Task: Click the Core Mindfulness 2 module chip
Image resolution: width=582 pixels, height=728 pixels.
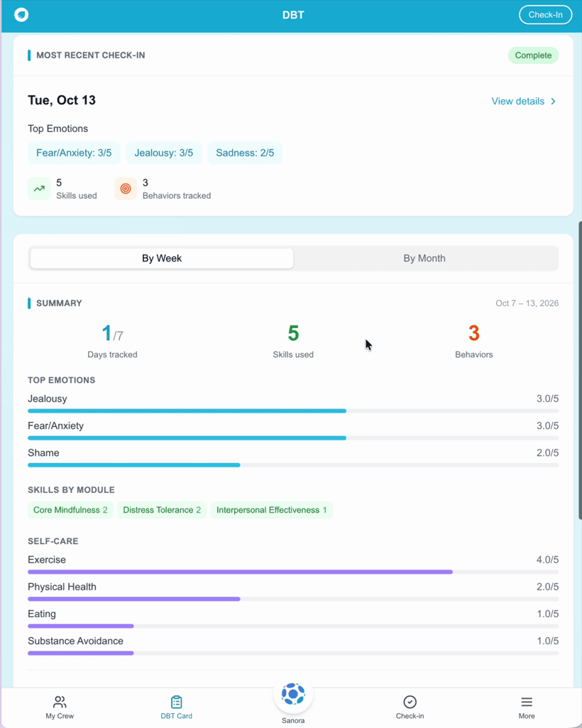Action: tap(70, 510)
